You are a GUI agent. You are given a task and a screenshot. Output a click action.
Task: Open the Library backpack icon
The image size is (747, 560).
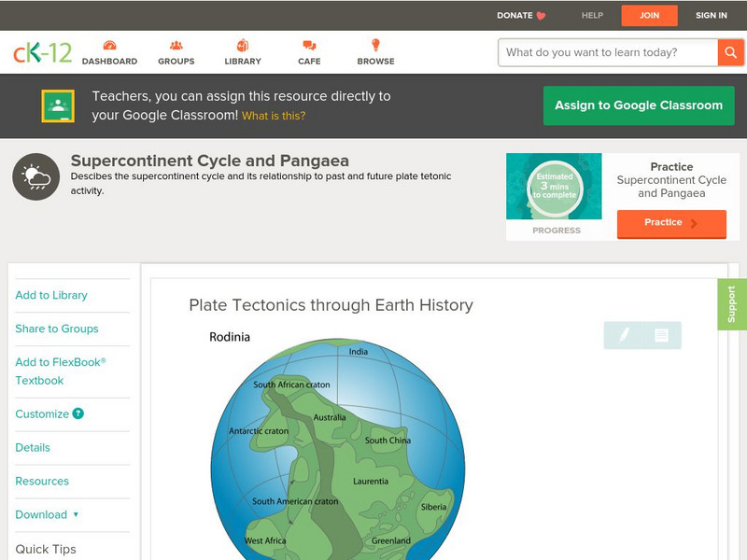(x=243, y=45)
